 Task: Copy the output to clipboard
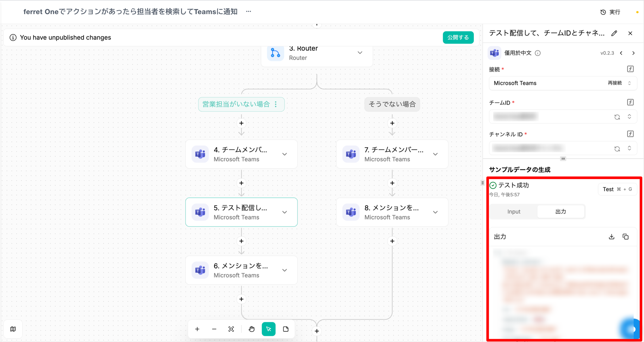(625, 237)
